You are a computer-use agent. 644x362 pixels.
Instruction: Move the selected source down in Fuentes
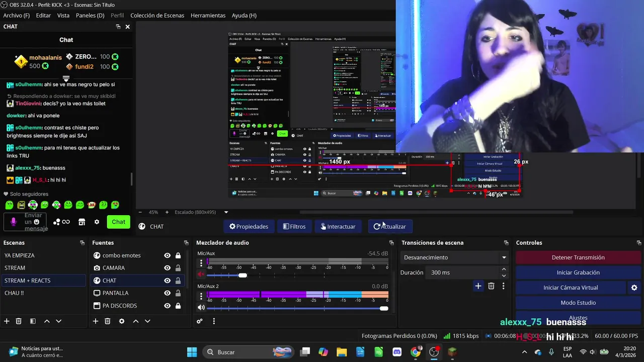pyautogui.click(x=147, y=321)
